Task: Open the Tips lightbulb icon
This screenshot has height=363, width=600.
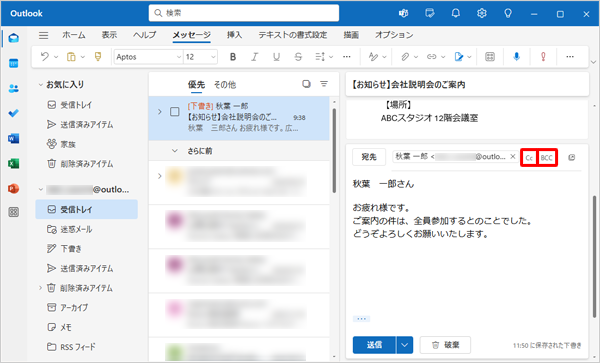Action: click(x=508, y=13)
